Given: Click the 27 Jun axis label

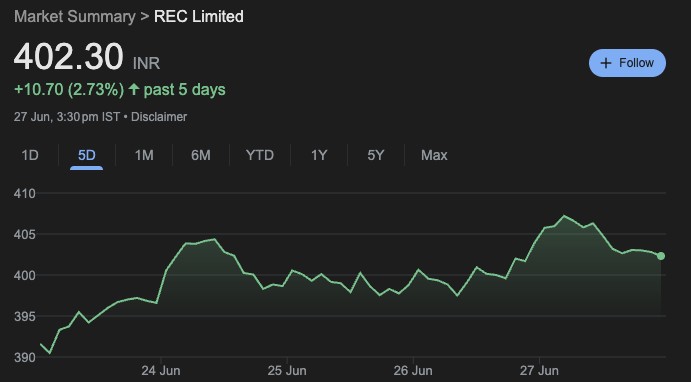Looking at the screenshot, I should 539,371.
